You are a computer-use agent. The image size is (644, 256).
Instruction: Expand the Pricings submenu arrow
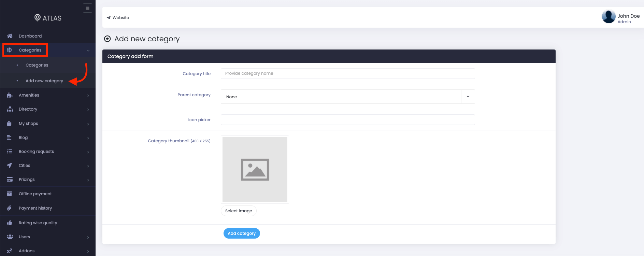88,180
